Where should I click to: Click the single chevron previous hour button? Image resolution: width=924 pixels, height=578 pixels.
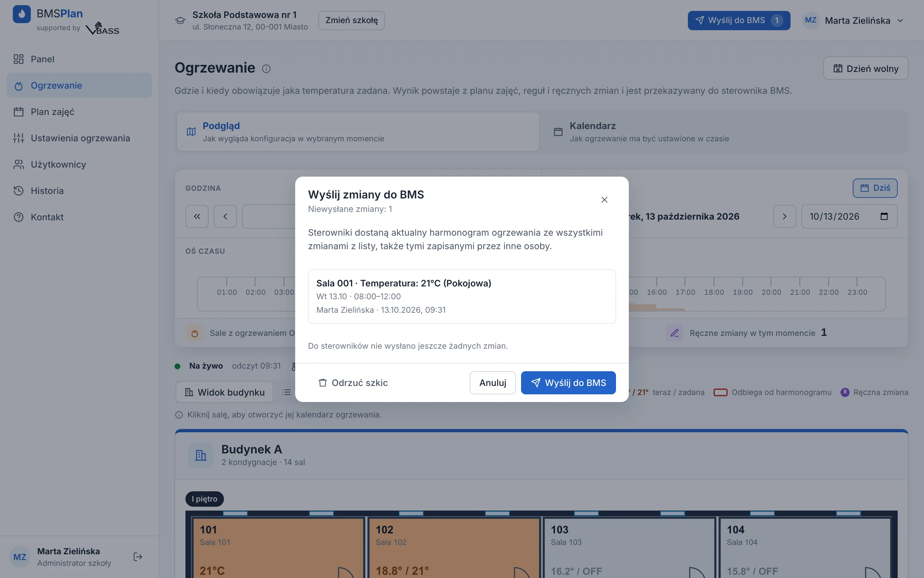[x=225, y=216]
